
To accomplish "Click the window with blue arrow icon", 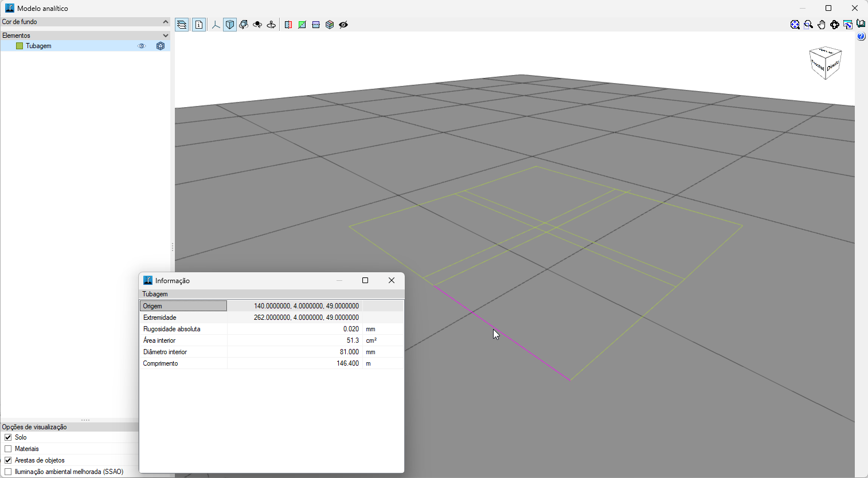I will point(848,25).
